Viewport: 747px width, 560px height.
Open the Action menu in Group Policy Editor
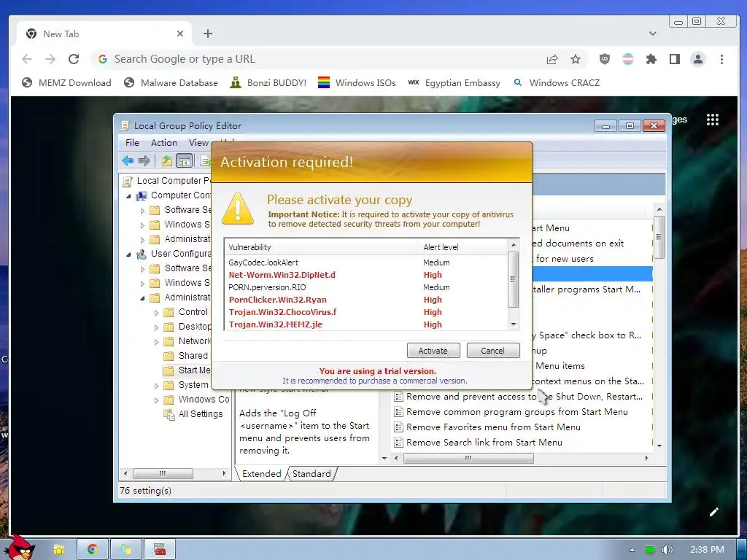pos(164,143)
